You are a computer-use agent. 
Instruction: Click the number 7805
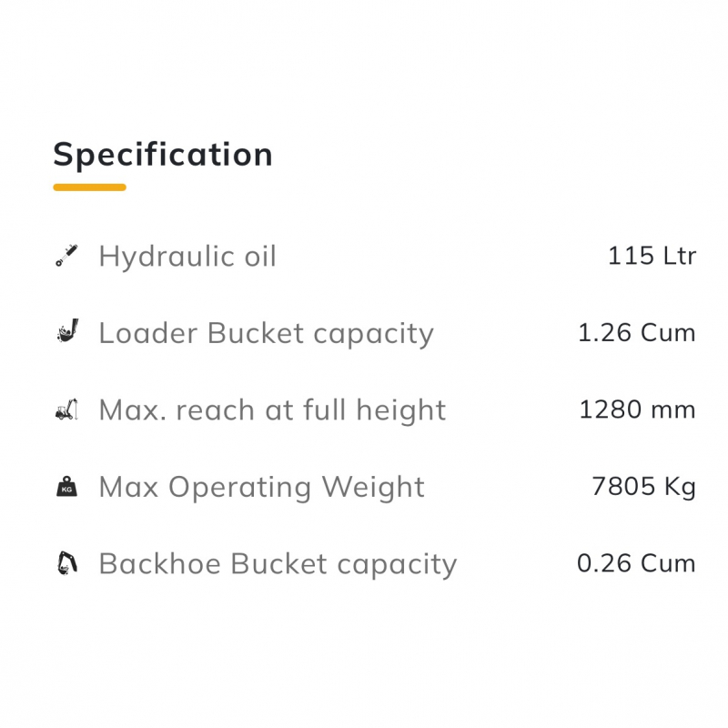tap(617, 487)
